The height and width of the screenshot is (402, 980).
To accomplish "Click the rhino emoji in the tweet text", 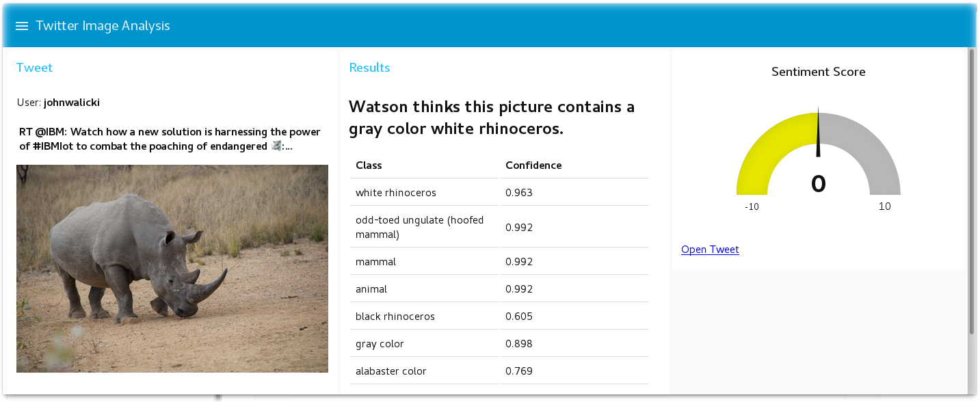I will (276, 146).
